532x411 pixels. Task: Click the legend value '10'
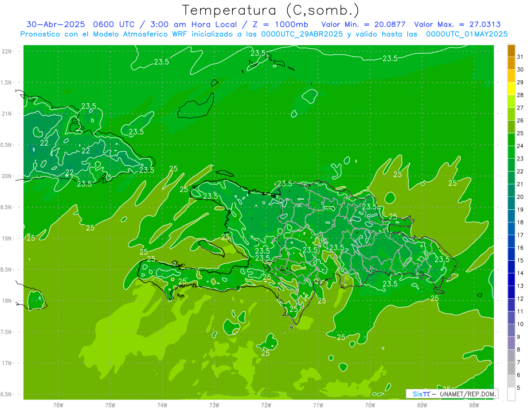[520, 324]
